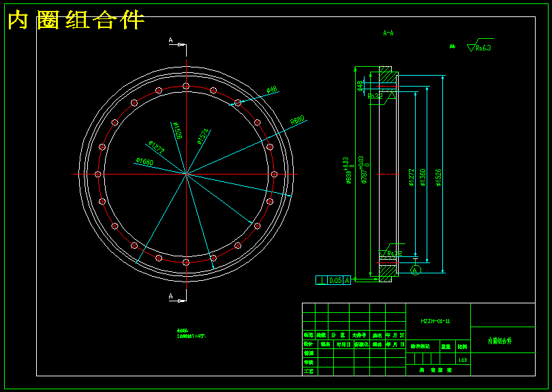Select the 1:10 scale value

(463, 361)
